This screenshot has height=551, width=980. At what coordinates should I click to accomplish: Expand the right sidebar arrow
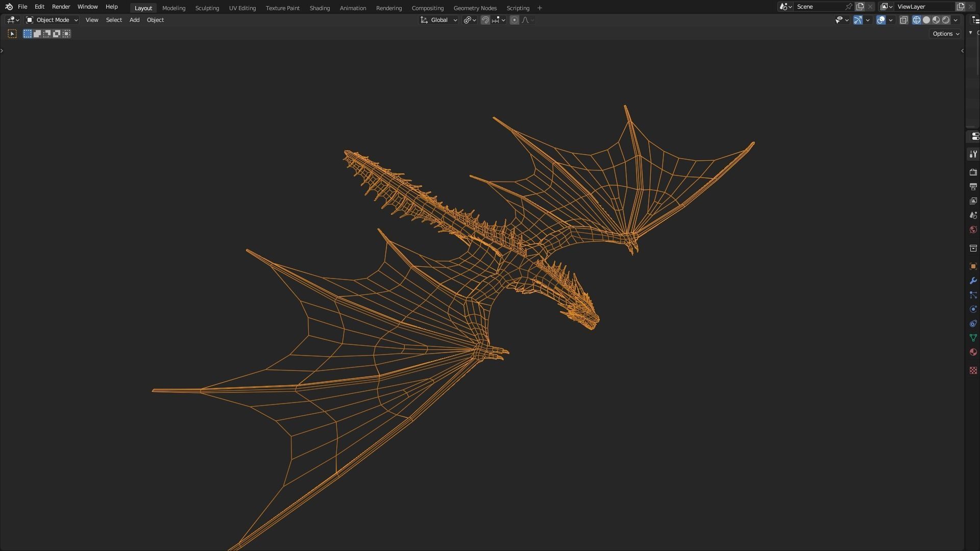pyautogui.click(x=962, y=51)
